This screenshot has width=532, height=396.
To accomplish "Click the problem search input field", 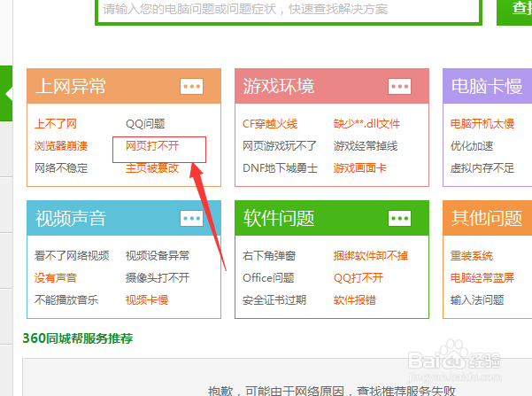I will [289, 11].
